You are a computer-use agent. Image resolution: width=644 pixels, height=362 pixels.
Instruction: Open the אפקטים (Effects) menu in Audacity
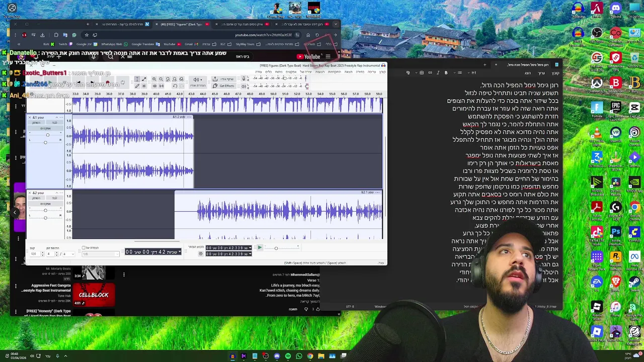[x=291, y=72]
